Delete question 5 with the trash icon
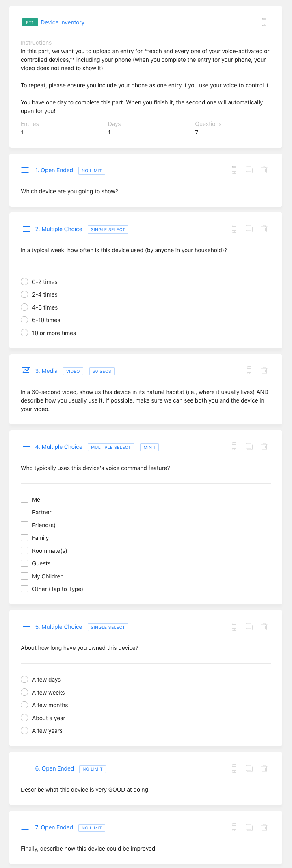The height and width of the screenshot is (868, 292). (264, 626)
